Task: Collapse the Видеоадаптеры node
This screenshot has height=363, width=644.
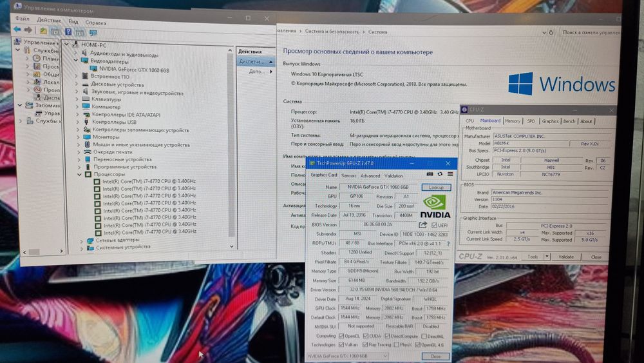Action: click(x=75, y=61)
